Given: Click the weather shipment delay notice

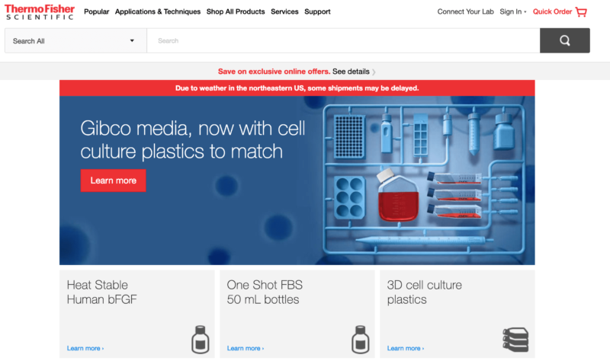Looking at the screenshot, I should tap(297, 88).
